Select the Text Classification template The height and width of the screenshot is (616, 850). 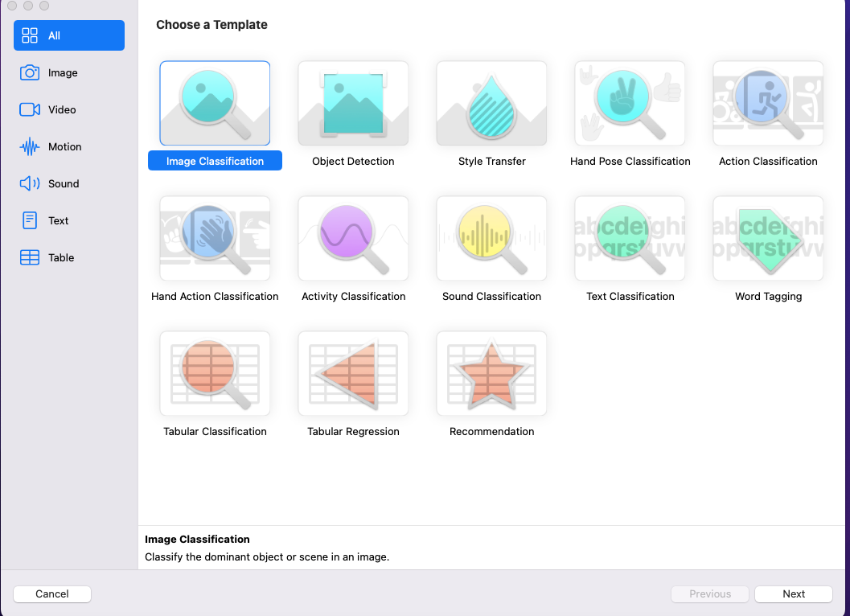(630, 238)
